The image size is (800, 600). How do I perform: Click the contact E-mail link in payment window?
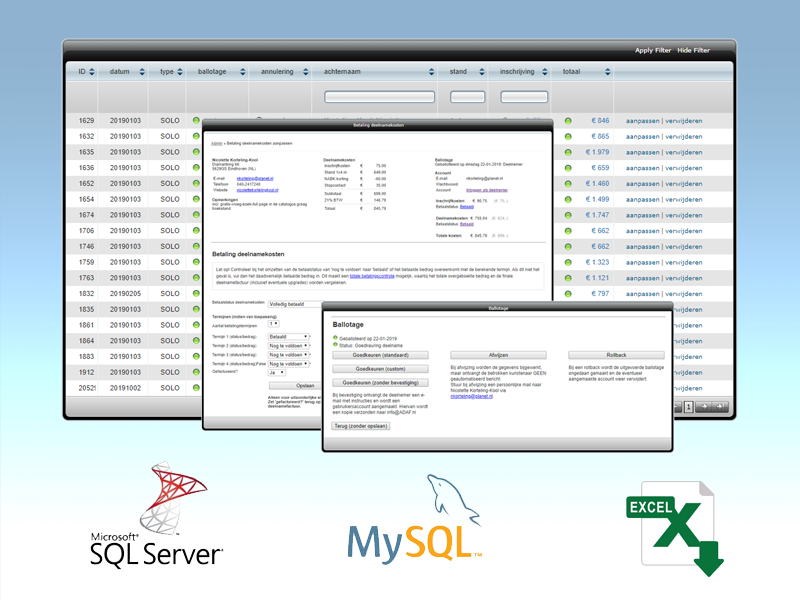(x=255, y=179)
